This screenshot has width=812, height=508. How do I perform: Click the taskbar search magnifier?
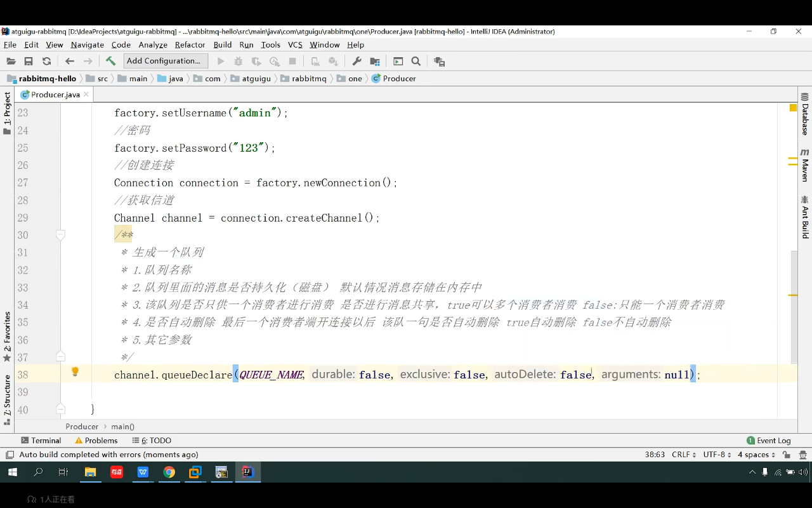tap(39, 472)
